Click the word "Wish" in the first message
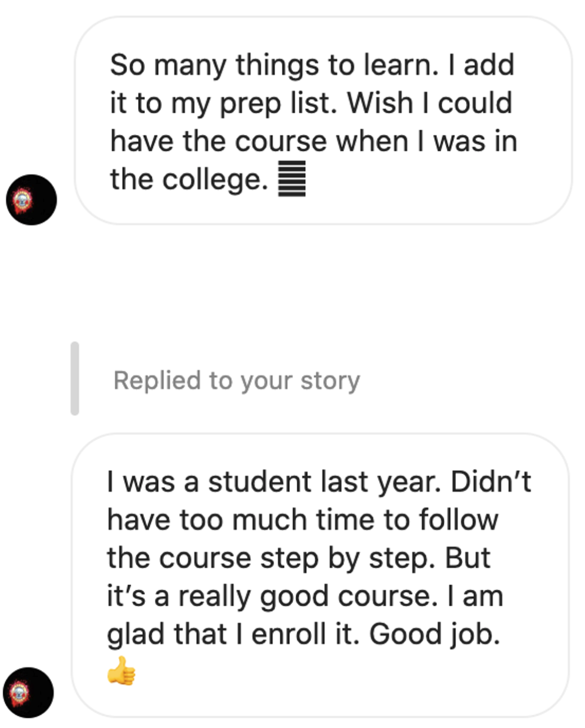This screenshot has height=728, width=585. [x=380, y=103]
